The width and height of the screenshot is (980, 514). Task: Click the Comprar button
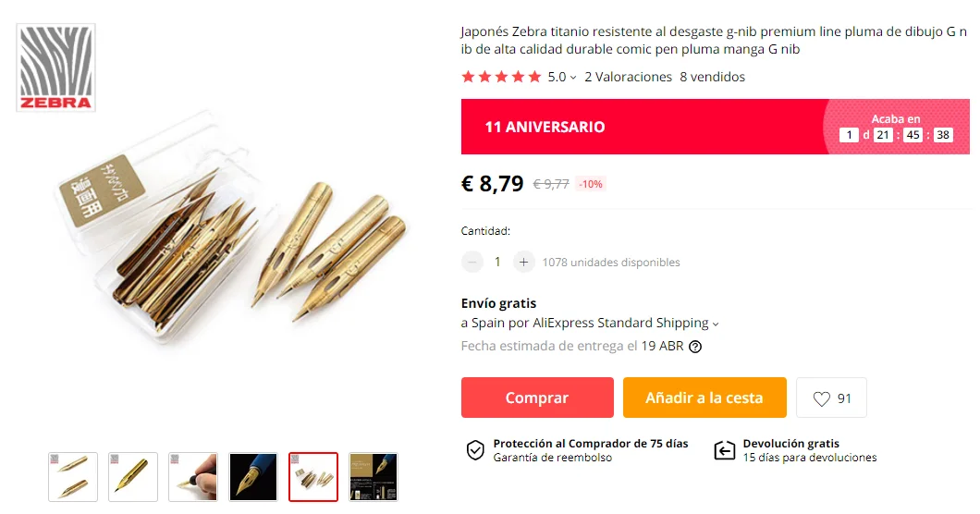tap(537, 398)
